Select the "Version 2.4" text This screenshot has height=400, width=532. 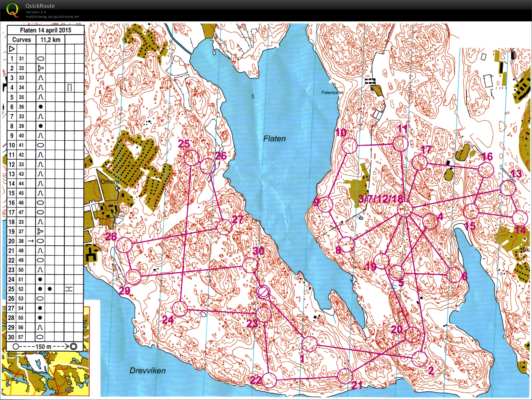click(36, 12)
